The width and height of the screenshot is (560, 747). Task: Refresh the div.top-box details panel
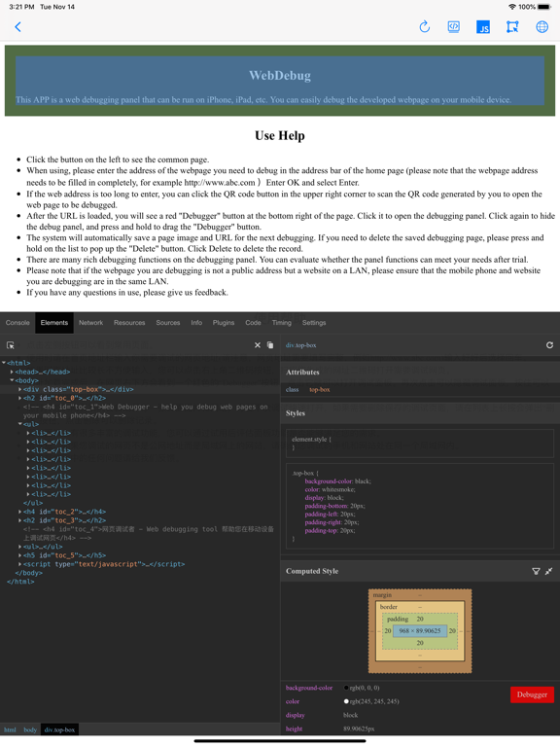(x=549, y=345)
